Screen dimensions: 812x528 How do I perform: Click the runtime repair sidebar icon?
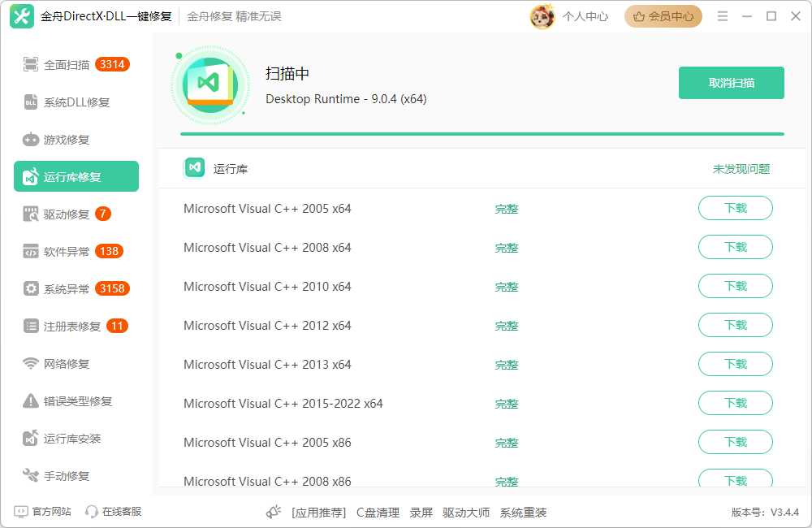point(31,177)
